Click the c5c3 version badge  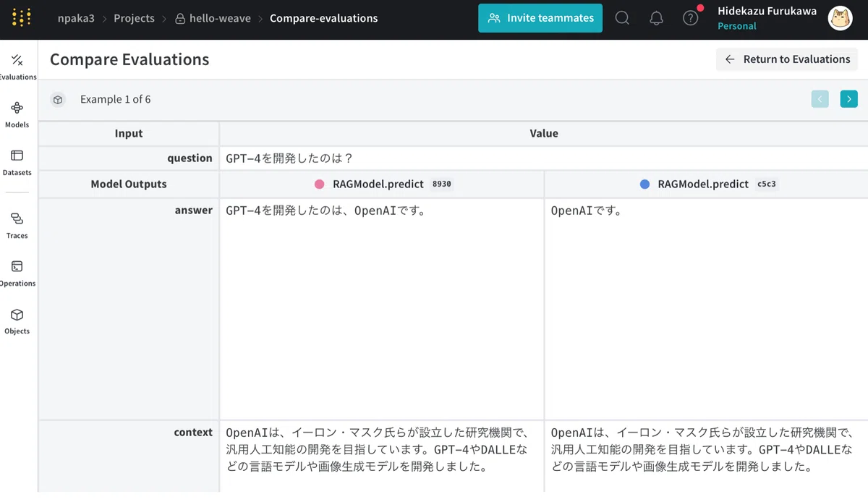point(766,184)
